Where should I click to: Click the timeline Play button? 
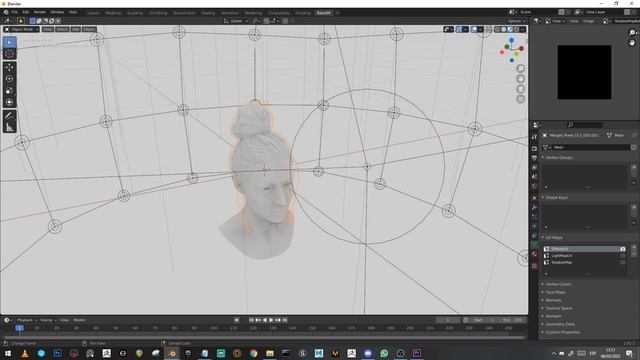(271, 320)
